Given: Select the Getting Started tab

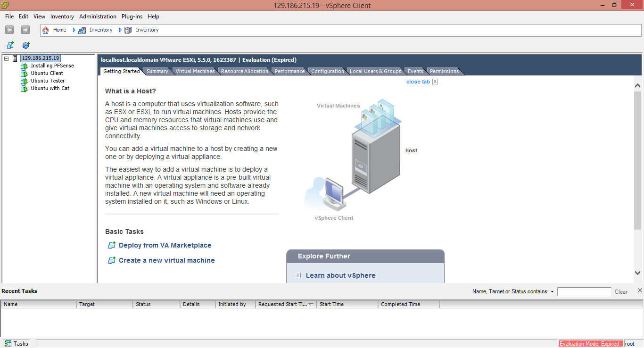Looking at the screenshot, I should [121, 71].
